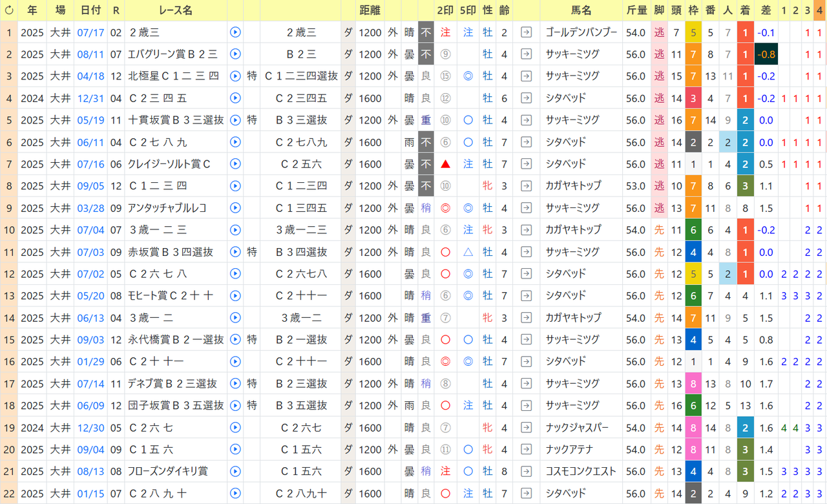The height and width of the screenshot is (504, 827).
Task: Sort by the 2印 column header
Action: click(445, 10)
